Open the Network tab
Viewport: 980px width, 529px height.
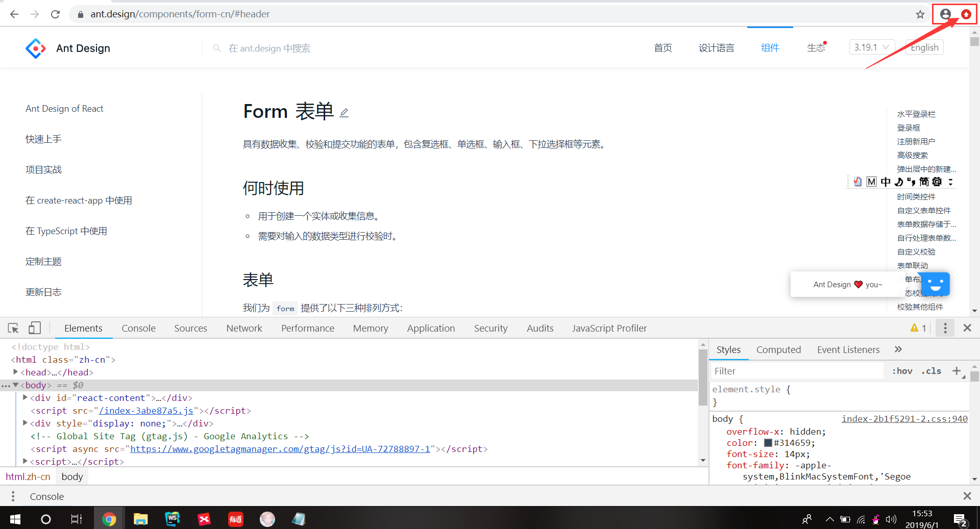(244, 328)
